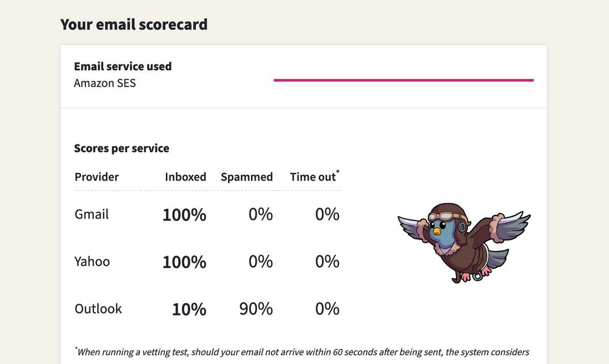The height and width of the screenshot is (364, 609).
Task: Click the 'Provider' column header
Action: click(x=96, y=177)
